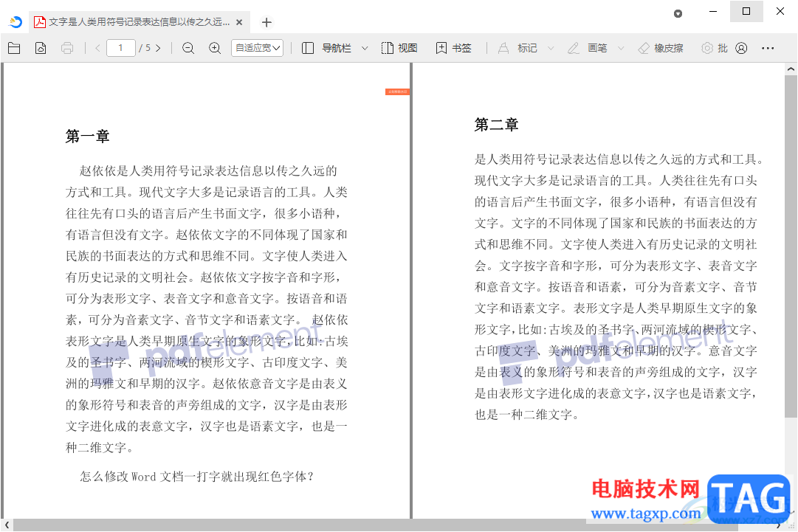The width and height of the screenshot is (798, 532).
Task: Print the document using the printer icon
Action: point(67,48)
